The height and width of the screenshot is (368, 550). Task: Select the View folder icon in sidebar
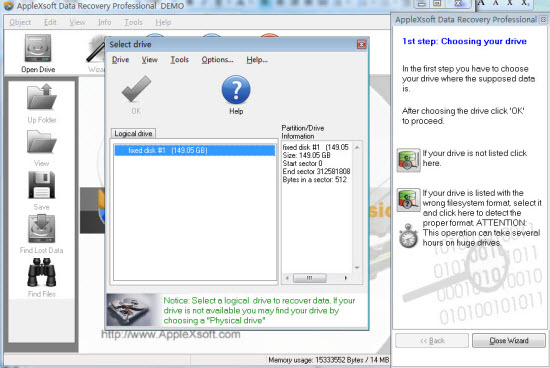[42, 141]
